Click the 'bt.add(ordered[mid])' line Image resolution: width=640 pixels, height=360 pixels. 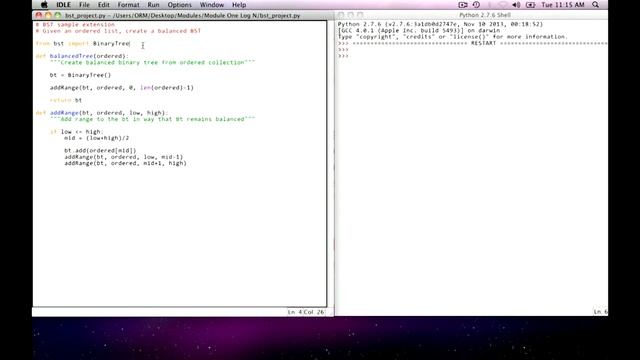coord(100,151)
